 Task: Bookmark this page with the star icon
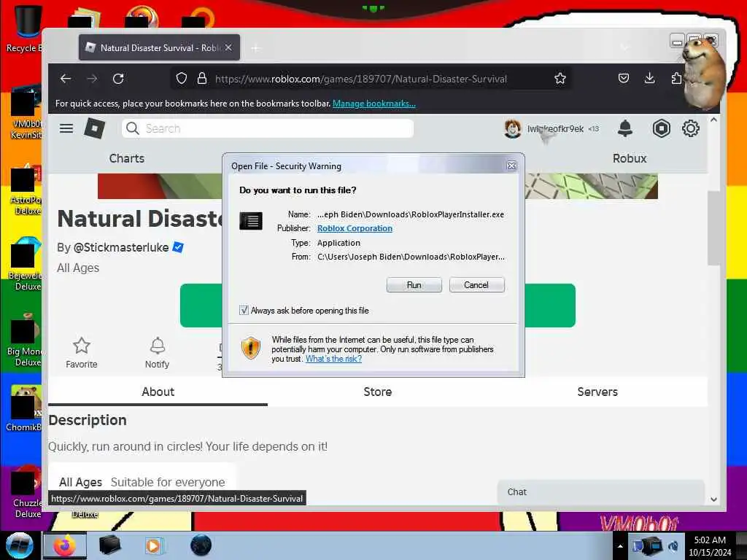click(560, 79)
